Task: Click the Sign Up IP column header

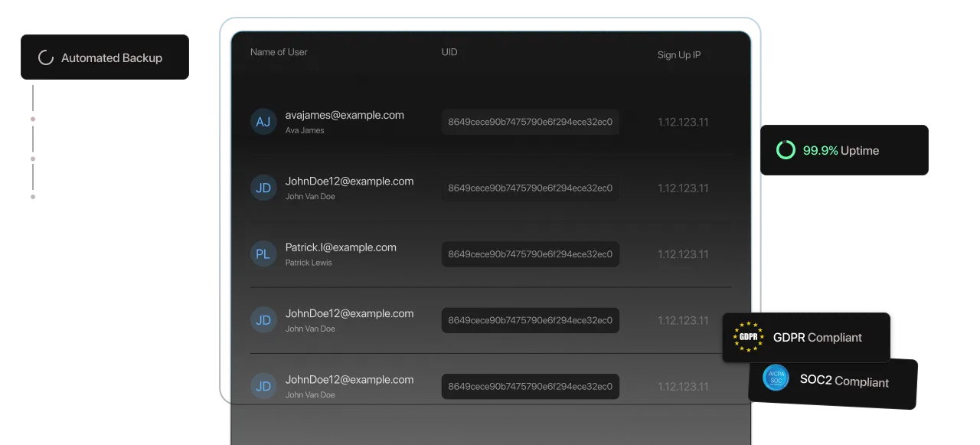Action: pos(678,55)
